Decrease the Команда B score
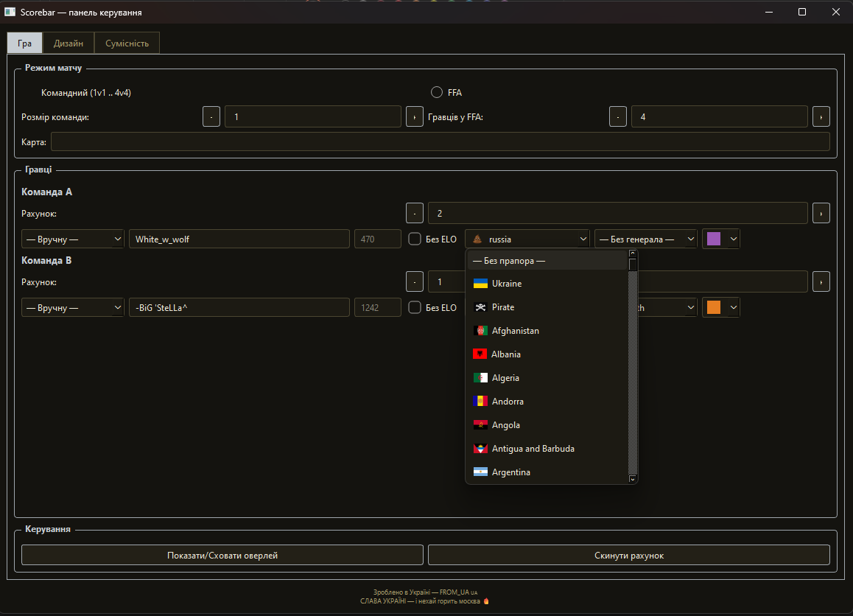 tap(415, 282)
